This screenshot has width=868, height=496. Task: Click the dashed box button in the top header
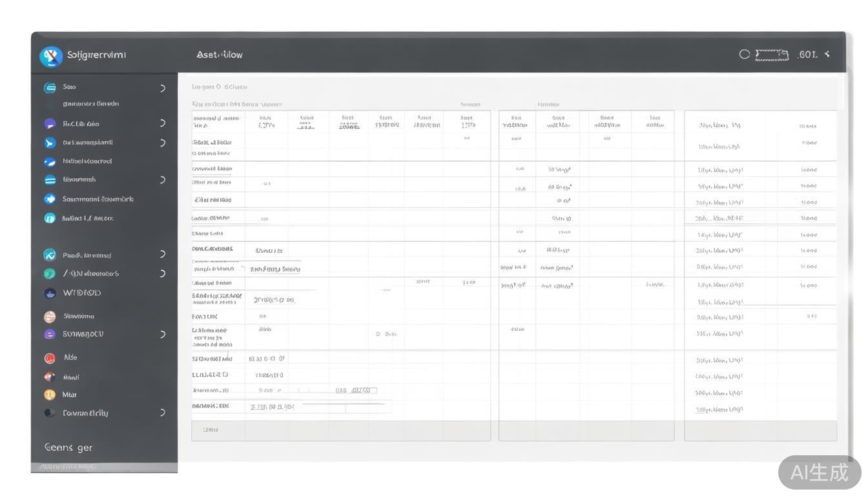[772, 55]
